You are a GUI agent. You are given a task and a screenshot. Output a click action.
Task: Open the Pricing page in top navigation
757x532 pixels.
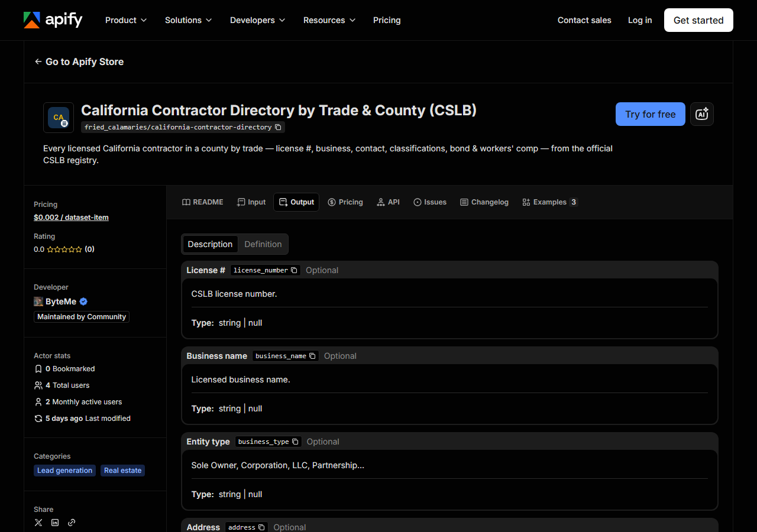[x=387, y=20]
